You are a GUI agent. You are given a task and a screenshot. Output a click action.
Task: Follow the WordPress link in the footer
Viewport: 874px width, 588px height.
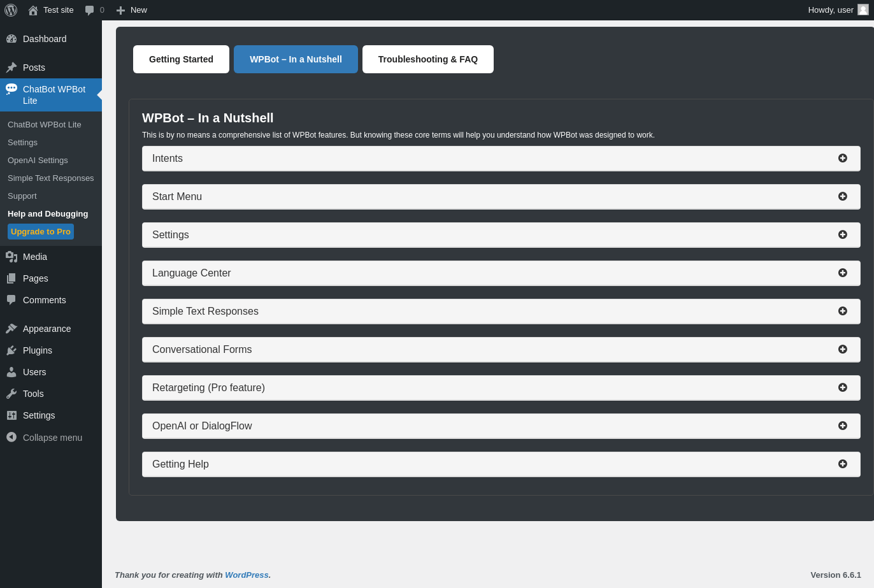tap(247, 575)
